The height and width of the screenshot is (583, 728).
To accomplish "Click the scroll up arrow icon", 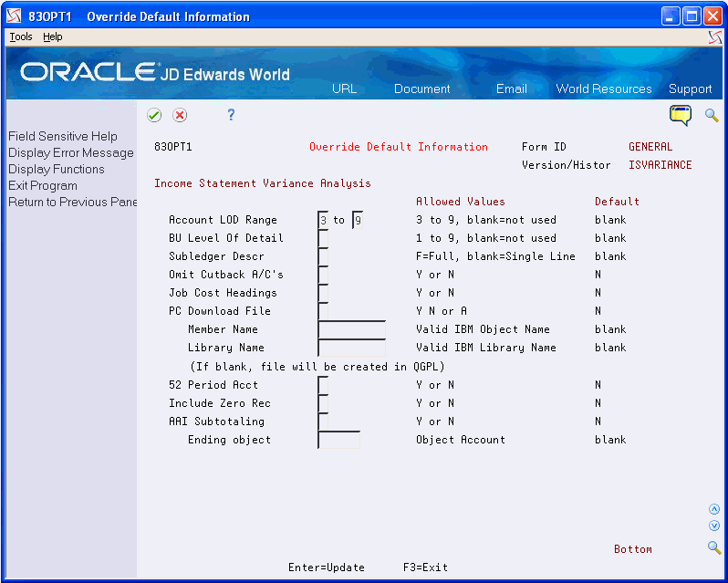I will point(714,510).
